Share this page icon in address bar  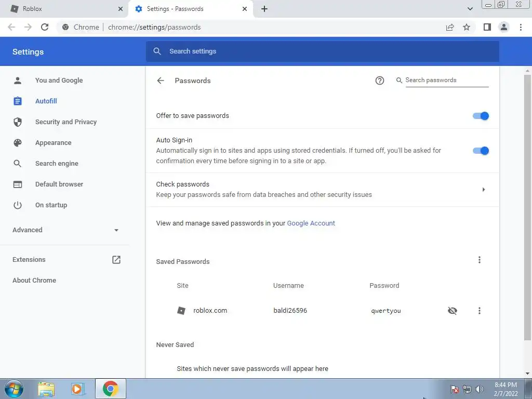coord(450,27)
